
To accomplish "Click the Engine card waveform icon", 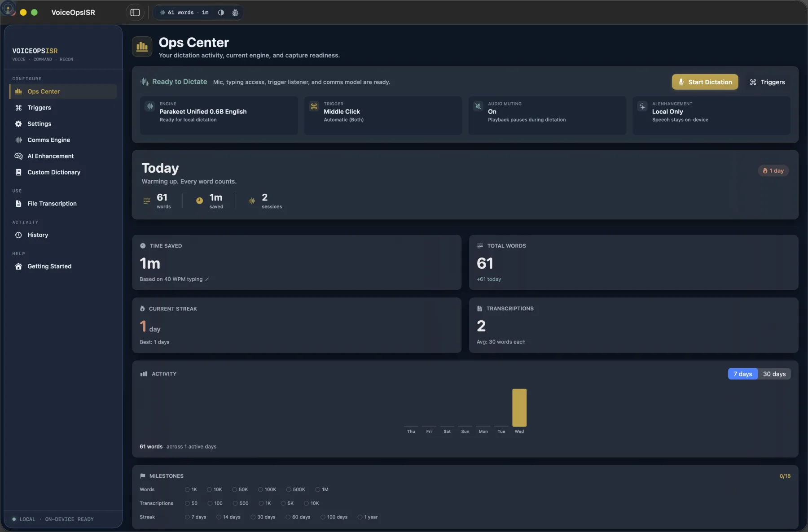I will [x=149, y=106].
